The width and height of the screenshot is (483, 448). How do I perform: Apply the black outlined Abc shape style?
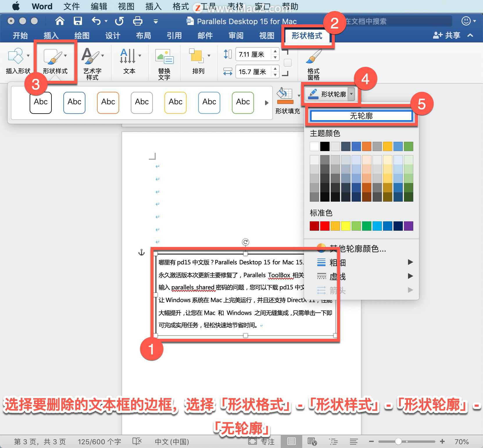click(41, 103)
